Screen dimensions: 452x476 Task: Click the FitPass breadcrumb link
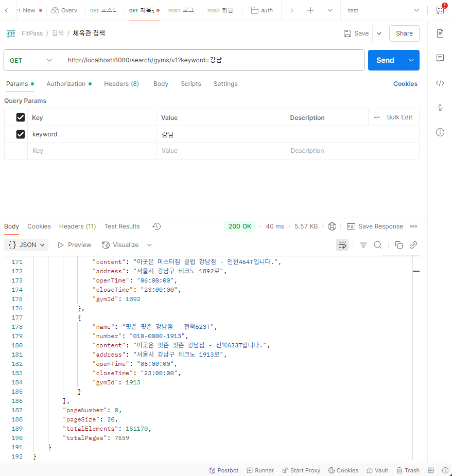click(32, 33)
